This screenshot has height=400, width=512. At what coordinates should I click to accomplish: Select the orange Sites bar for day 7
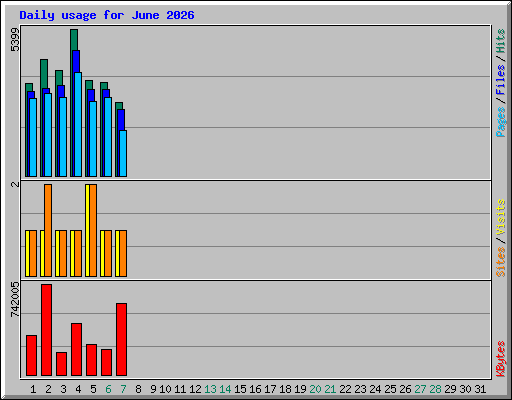pyautogui.click(x=123, y=253)
